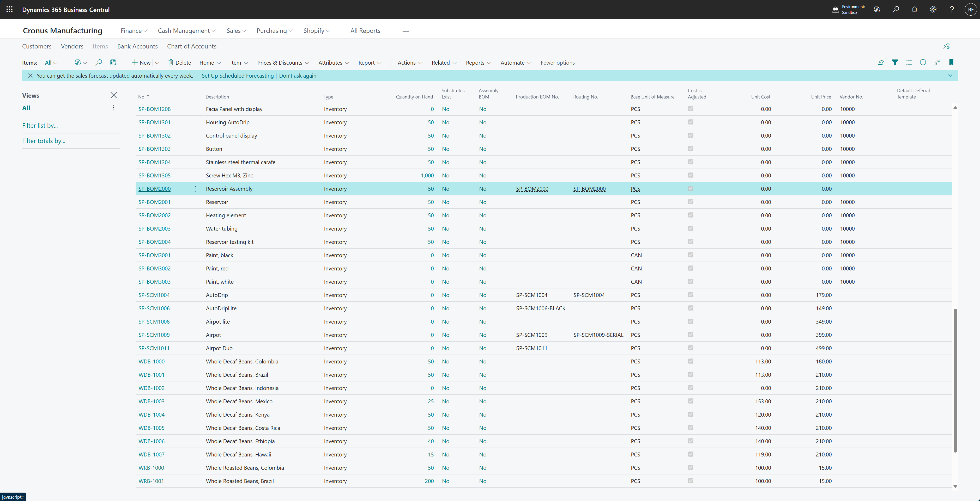
Task: Click the share icon in the list toolbar
Action: point(880,62)
